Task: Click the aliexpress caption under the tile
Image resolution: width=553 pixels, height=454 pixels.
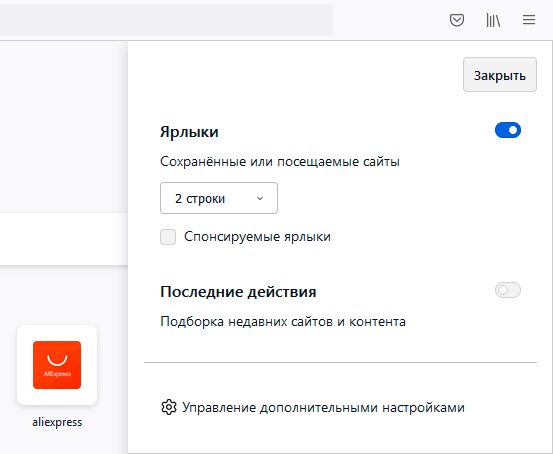Action: [57, 422]
